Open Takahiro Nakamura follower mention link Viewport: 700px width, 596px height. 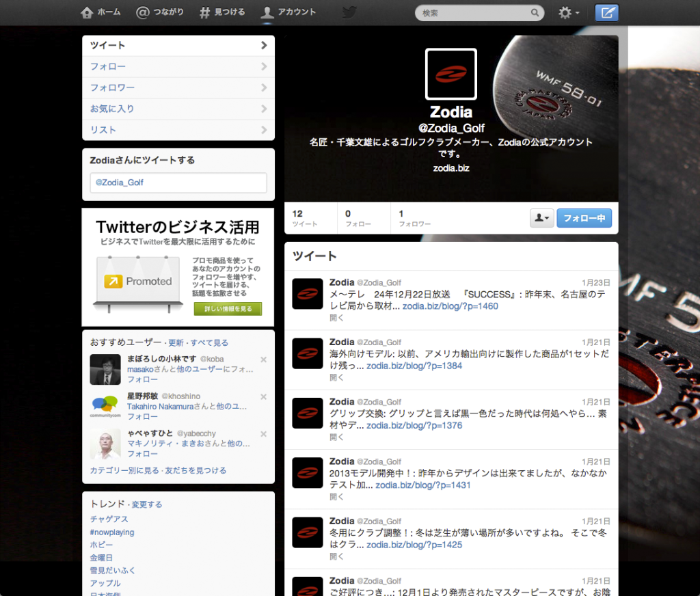(x=160, y=407)
